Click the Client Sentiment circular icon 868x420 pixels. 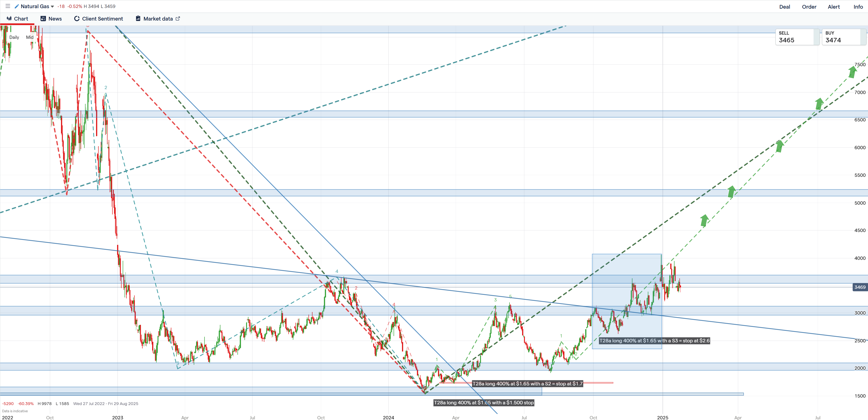click(77, 18)
